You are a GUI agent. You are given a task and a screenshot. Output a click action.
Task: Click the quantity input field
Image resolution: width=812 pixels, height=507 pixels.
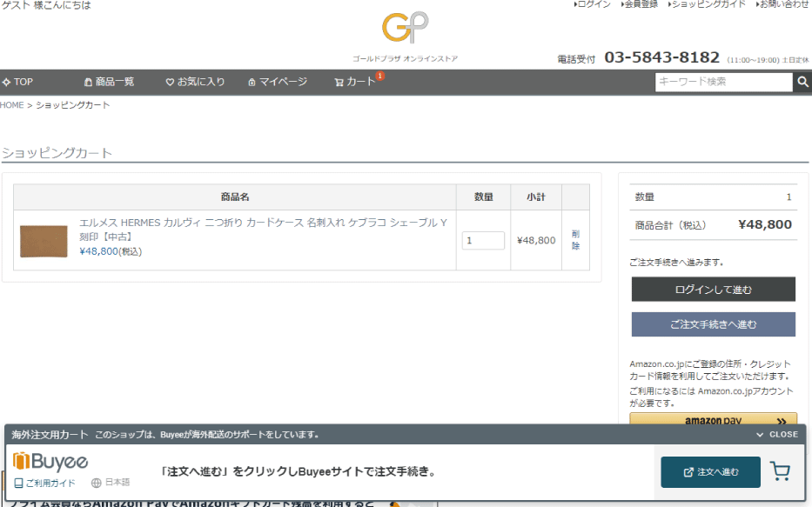point(483,240)
